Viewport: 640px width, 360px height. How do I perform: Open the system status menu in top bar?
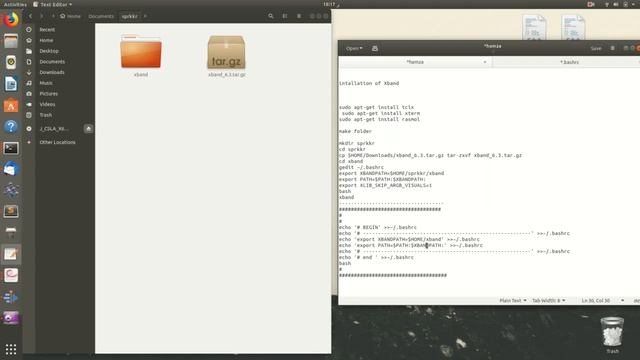click(x=620, y=4)
